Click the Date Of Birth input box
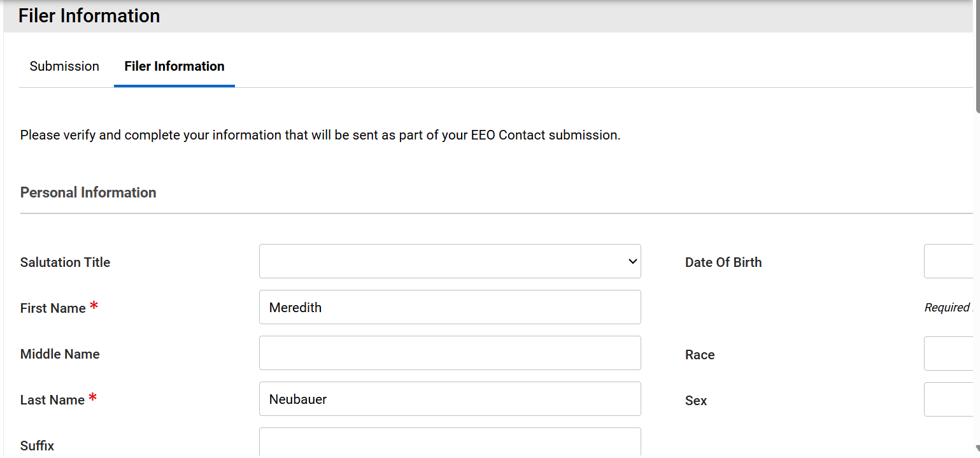The image size is (980, 458). coord(948,261)
